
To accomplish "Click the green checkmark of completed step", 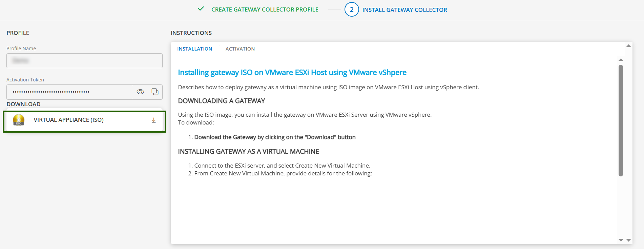I will tap(201, 9).
